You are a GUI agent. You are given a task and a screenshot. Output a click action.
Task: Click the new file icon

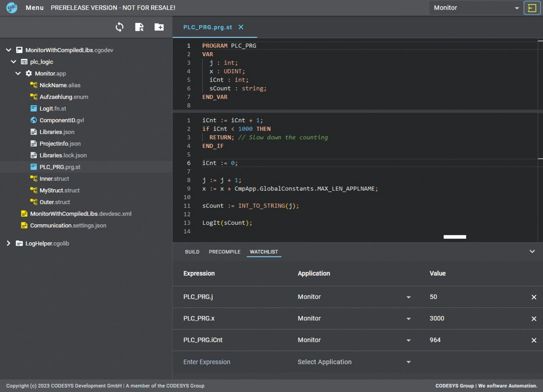[139, 27]
